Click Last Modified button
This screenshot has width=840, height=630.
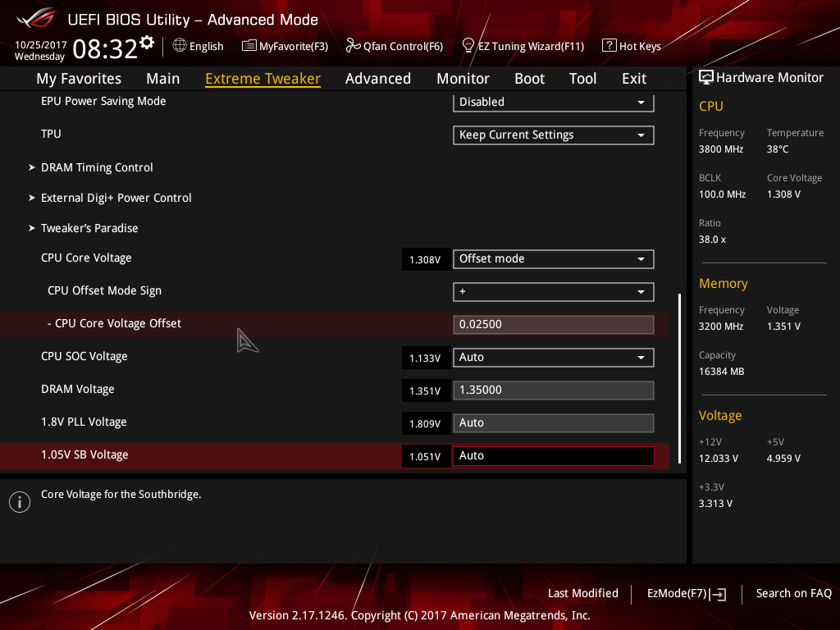pos(583,594)
